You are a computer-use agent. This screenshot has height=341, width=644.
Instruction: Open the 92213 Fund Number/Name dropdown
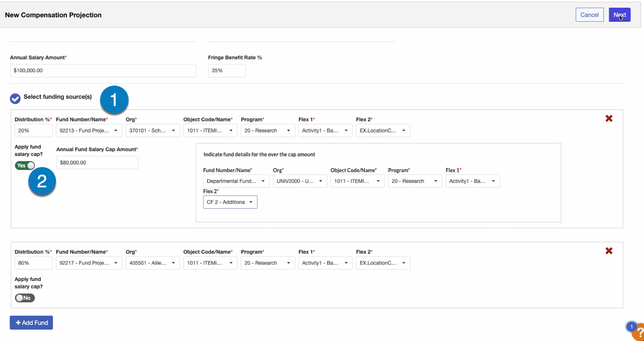89,131
